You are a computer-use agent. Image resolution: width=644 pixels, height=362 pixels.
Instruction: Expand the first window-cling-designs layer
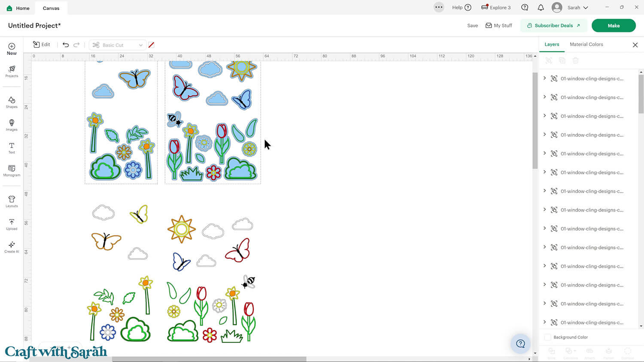(x=544, y=78)
